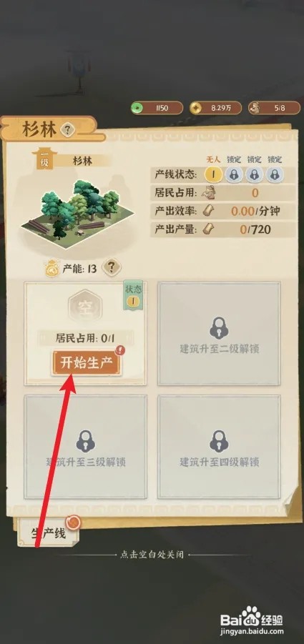Viewport: 304px width, 644px height.
Task: Tap the resident population icon showing 5/8
Action: point(255,108)
